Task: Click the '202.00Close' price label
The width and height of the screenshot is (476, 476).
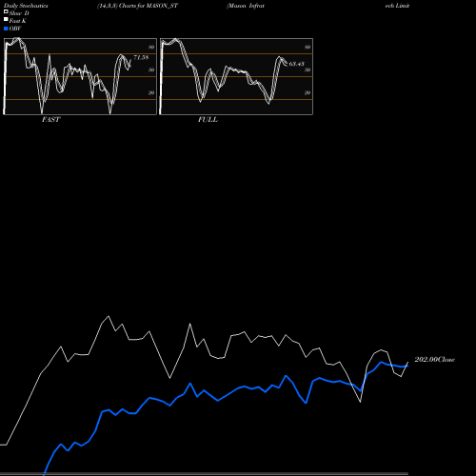Action: tap(434, 360)
